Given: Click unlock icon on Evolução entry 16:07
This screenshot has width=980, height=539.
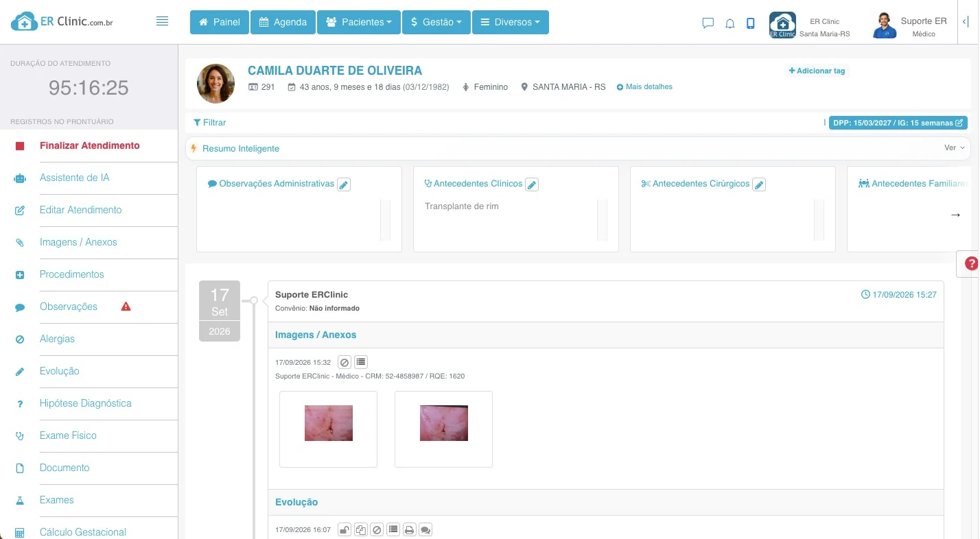Looking at the screenshot, I should click(x=345, y=530).
